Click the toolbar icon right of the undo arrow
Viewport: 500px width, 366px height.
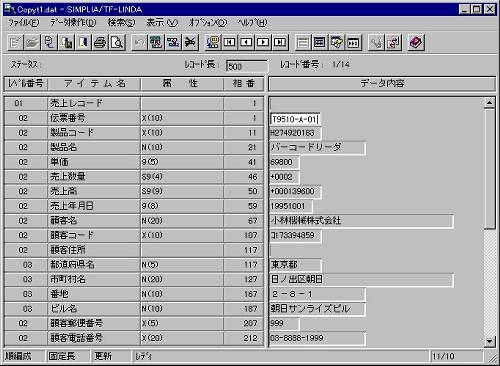click(156, 42)
